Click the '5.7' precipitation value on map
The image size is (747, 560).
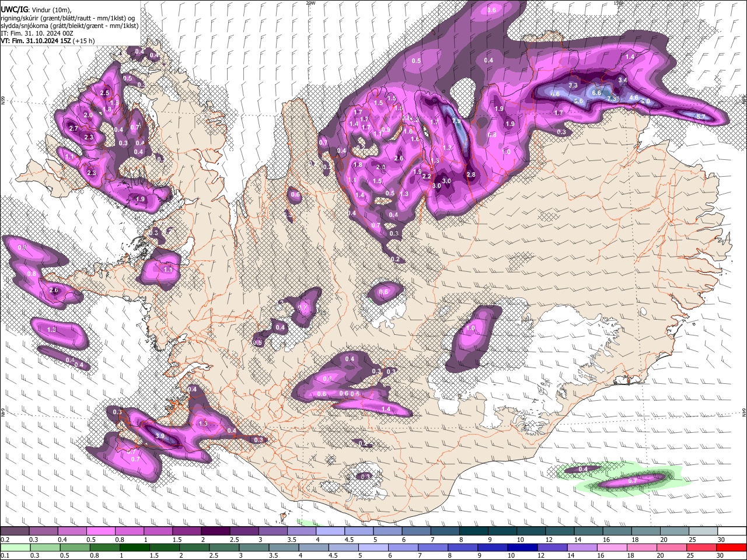(x=701, y=117)
